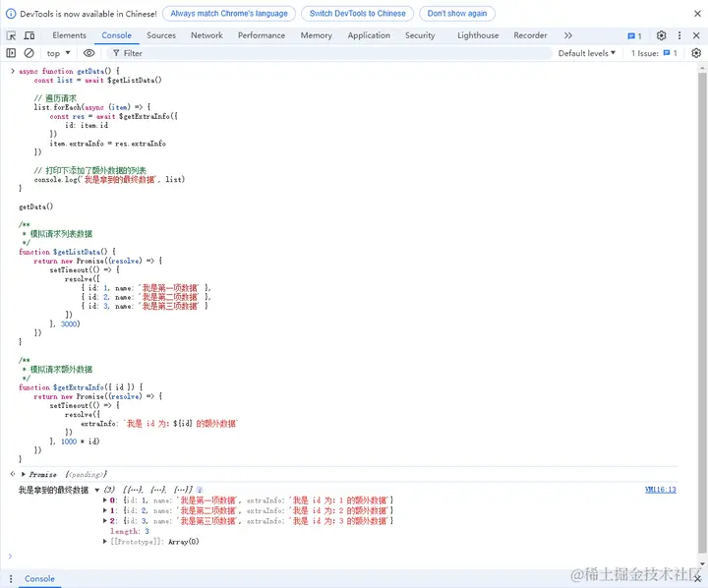
Task: Open the Default levels dropdown
Action: [x=586, y=53]
